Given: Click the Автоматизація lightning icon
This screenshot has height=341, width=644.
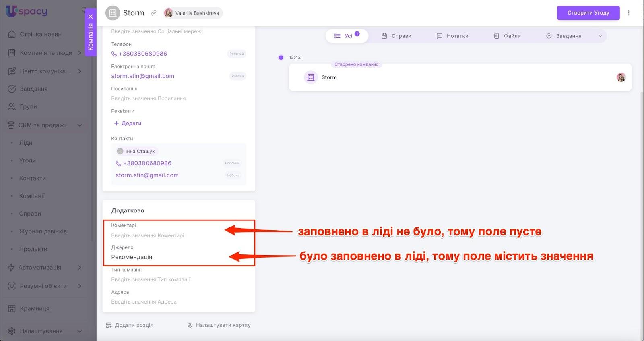Looking at the screenshot, I should (11, 267).
